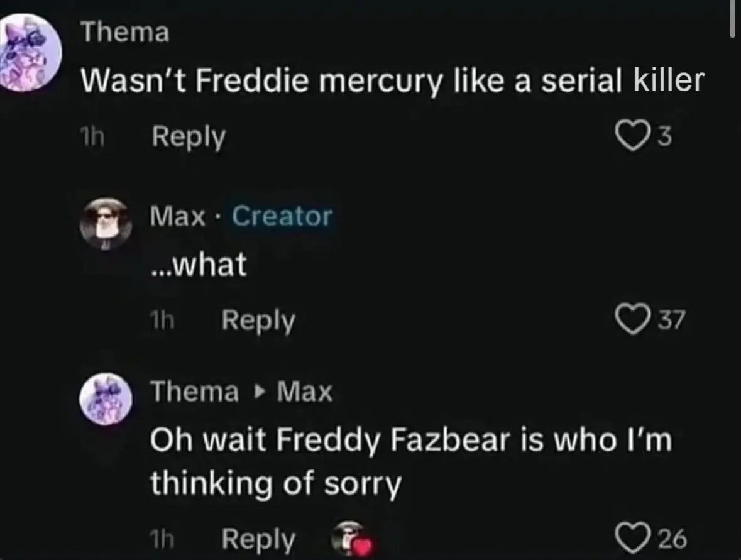Tap the small creator-liked avatar badge
Viewport: 741px width, 560px height.
(x=349, y=539)
